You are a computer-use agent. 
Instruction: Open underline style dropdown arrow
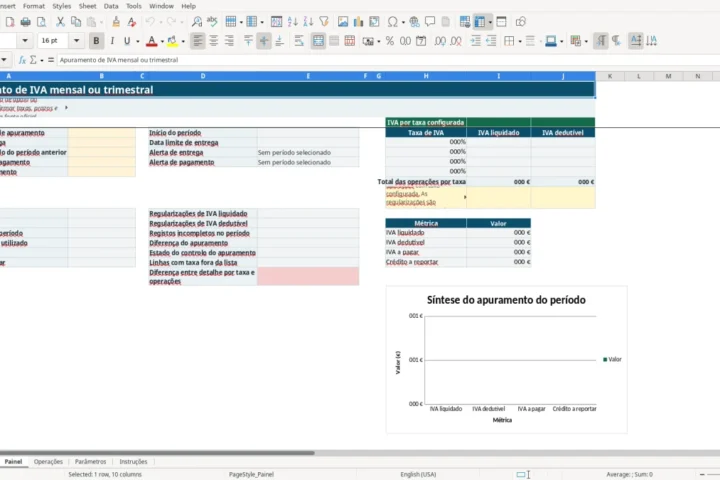(137, 41)
